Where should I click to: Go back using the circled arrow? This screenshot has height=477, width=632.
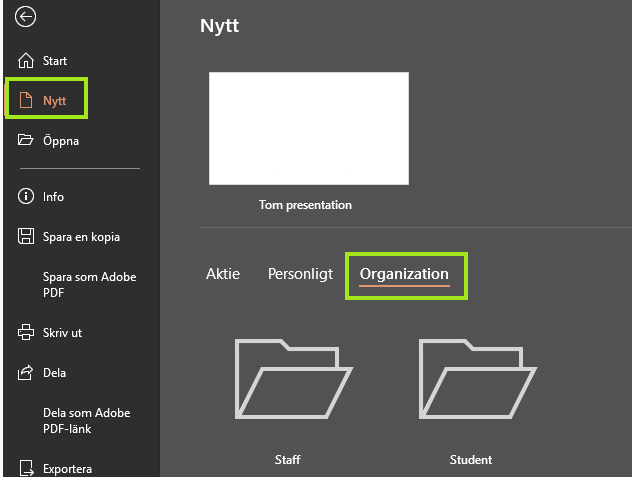click(25, 17)
